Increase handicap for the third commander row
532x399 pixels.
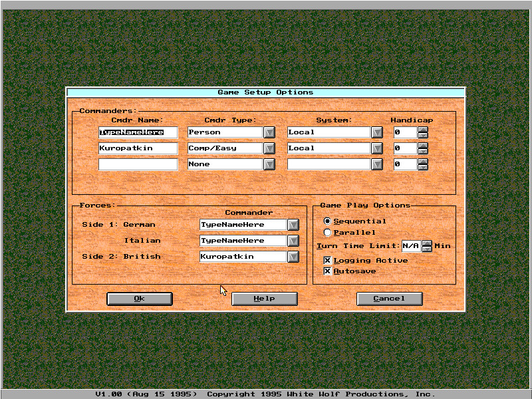point(423,162)
